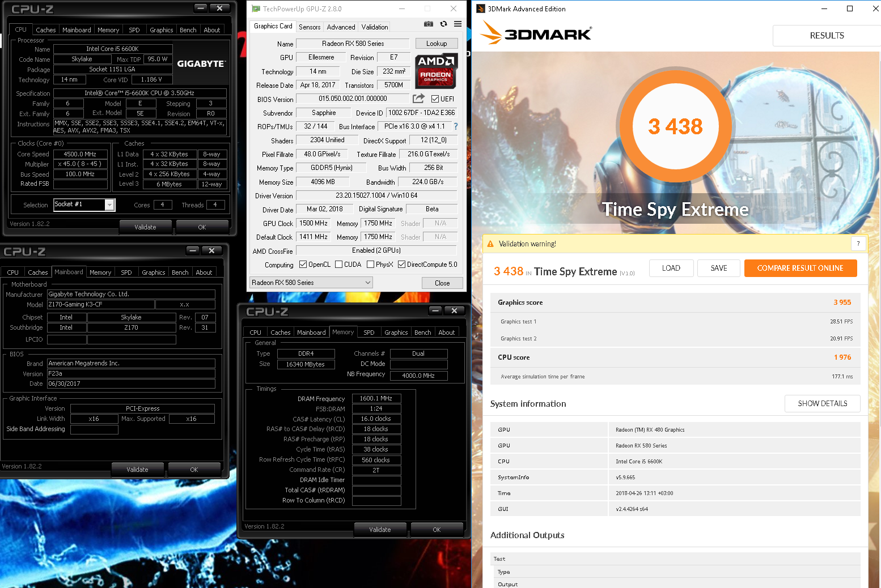This screenshot has height=588, width=881.
Task: Click the BIOS Version F23a field
Action: [131, 374]
